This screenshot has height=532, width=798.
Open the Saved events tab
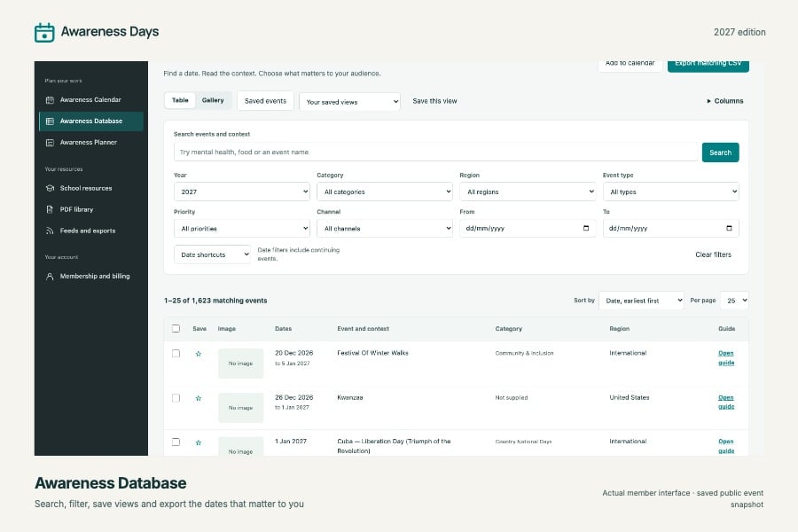(265, 101)
